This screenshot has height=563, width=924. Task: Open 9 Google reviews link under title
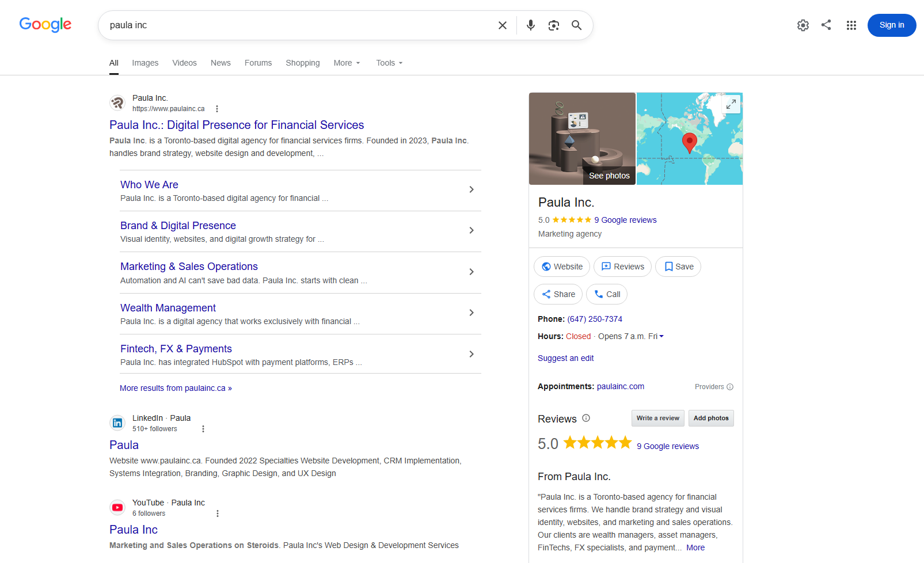pos(625,220)
